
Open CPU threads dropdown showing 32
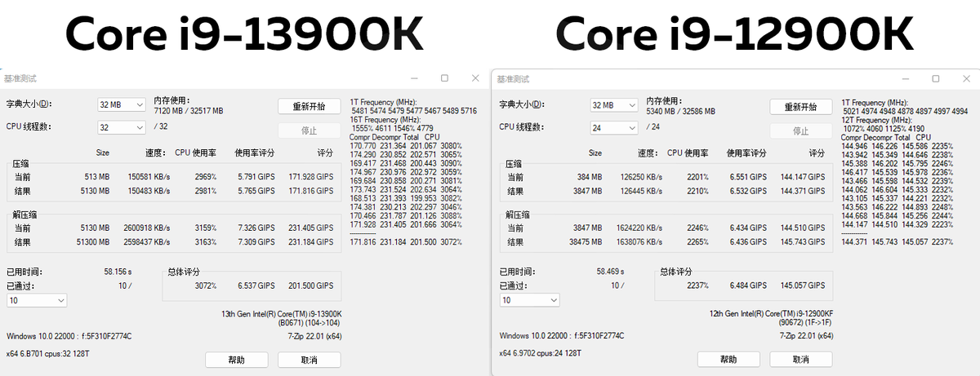point(121,126)
